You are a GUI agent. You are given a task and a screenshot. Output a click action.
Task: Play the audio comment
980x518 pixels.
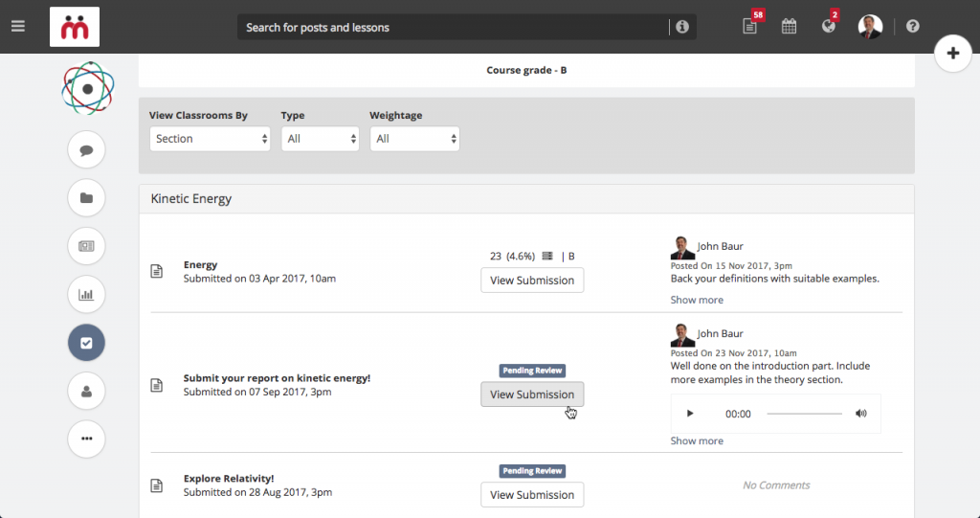690,414
